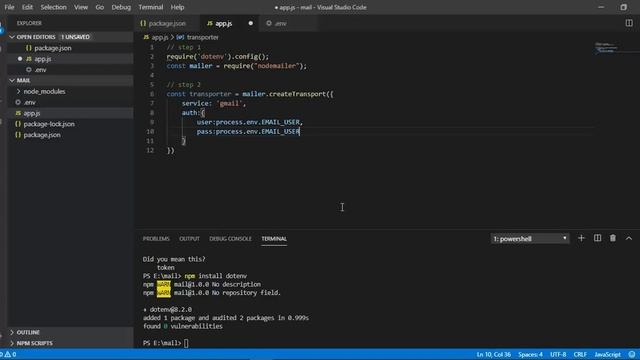The image size is (640, 360).
Task: Maximize the panel with chevron icon
Action: [629, 238]
